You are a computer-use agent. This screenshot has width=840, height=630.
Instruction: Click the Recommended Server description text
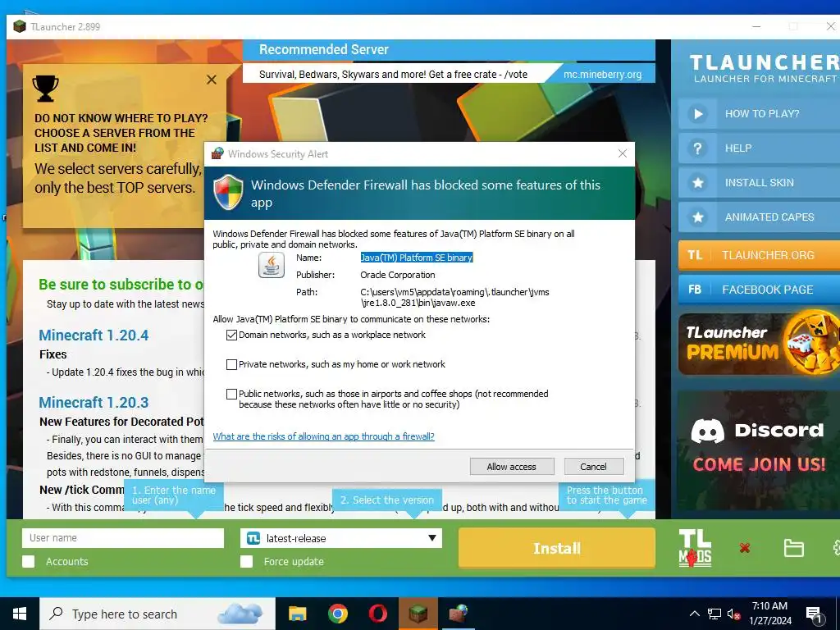coord(393,75)
